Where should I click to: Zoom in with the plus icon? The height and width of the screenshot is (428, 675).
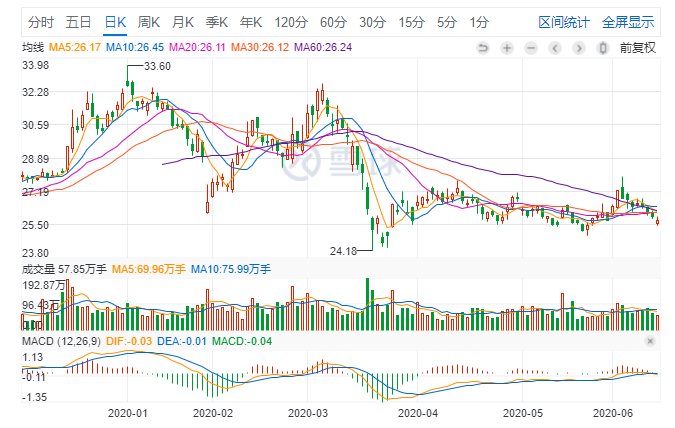pyautogui.click(x=507, y=48)
